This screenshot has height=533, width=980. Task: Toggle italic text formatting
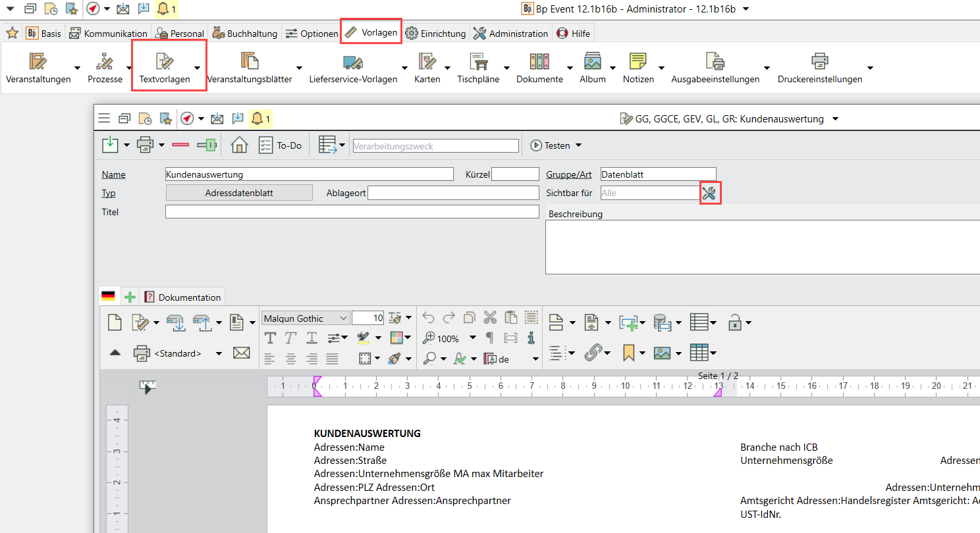(x=290, y=338)
